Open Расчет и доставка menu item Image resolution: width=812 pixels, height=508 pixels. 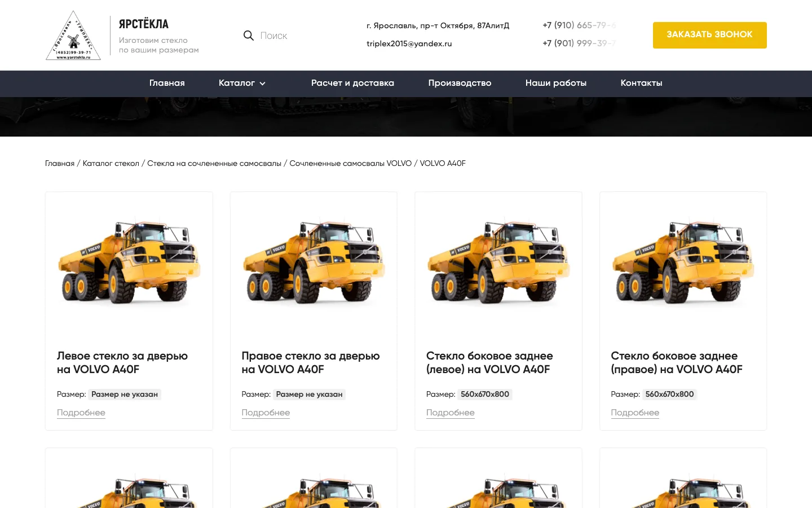click(352, 83)
